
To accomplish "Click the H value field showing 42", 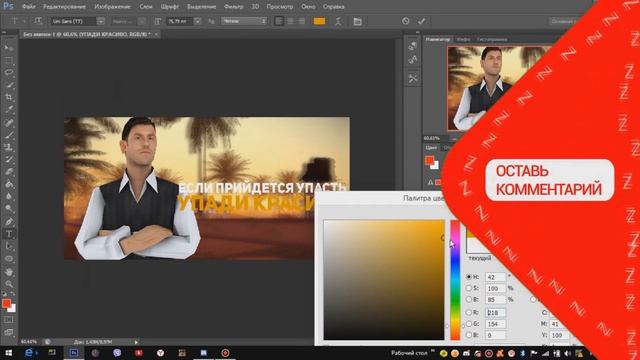I will [x=496, y=277].
